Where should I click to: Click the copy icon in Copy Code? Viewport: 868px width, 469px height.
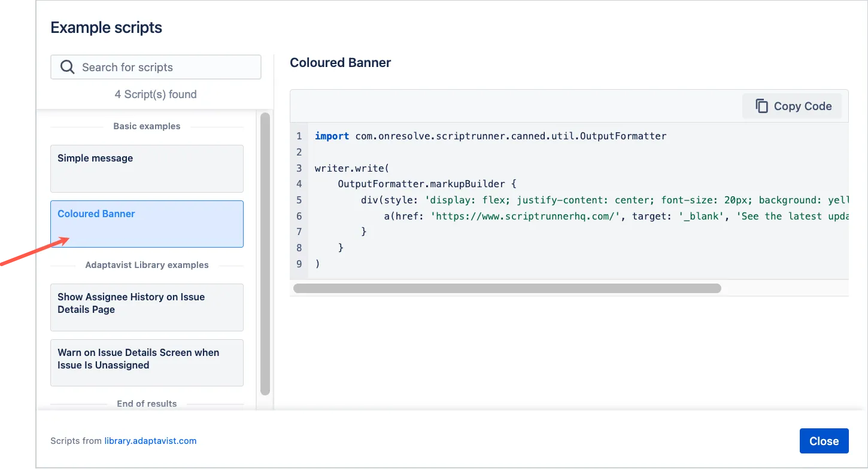(x=761, y=106)
